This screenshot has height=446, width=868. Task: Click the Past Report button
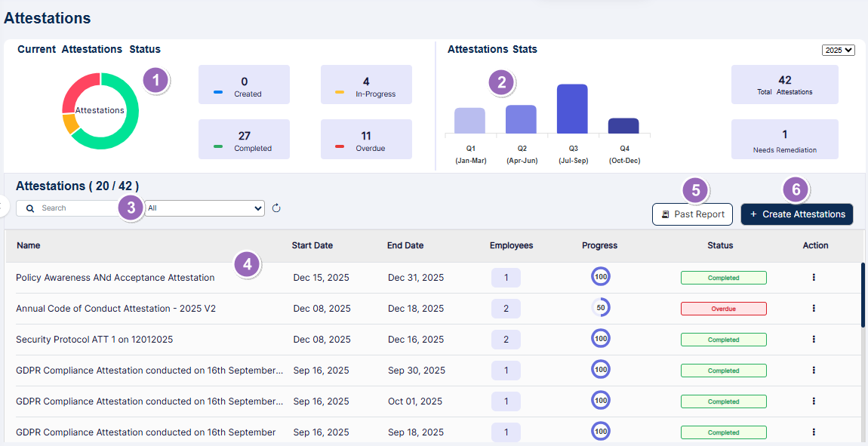[692, 214]
